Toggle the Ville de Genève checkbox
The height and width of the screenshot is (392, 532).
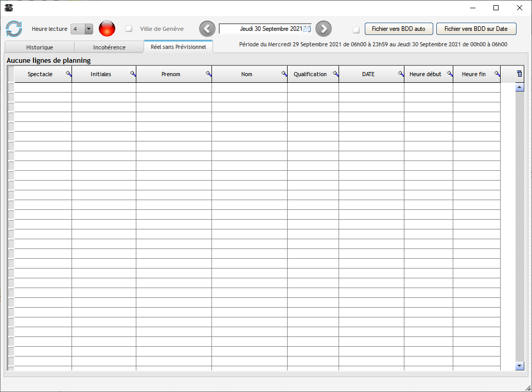[x=129, y=29]
